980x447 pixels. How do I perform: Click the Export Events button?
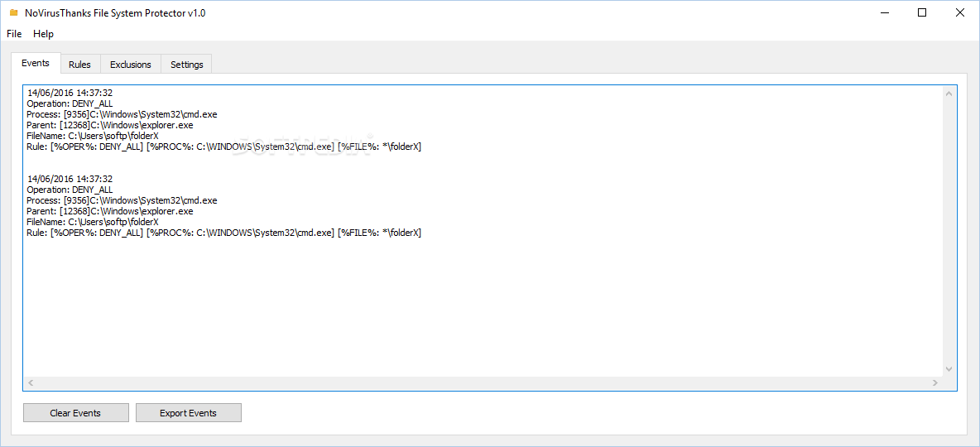(x=188, y=412)
